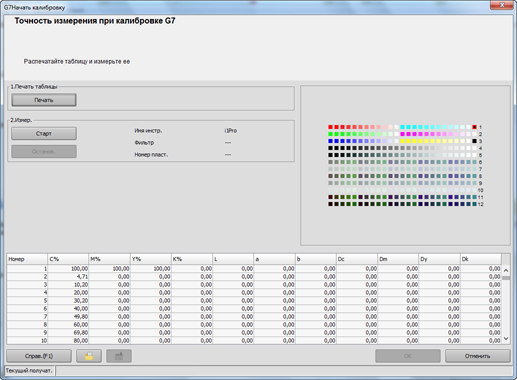Click the table's scroll up arrow
Screen dimensions: 517x380
[x=506, y=270]
